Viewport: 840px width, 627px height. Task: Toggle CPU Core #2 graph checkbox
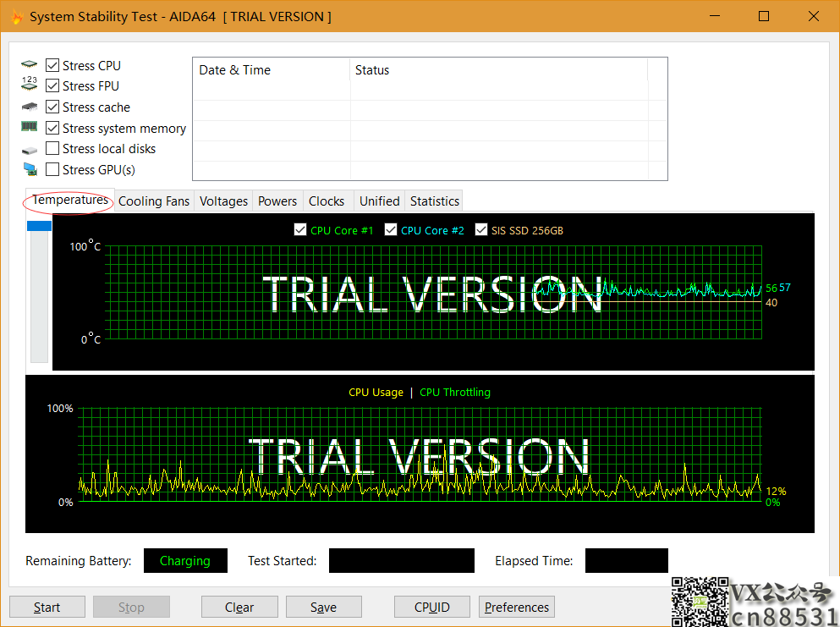[391, 230]
